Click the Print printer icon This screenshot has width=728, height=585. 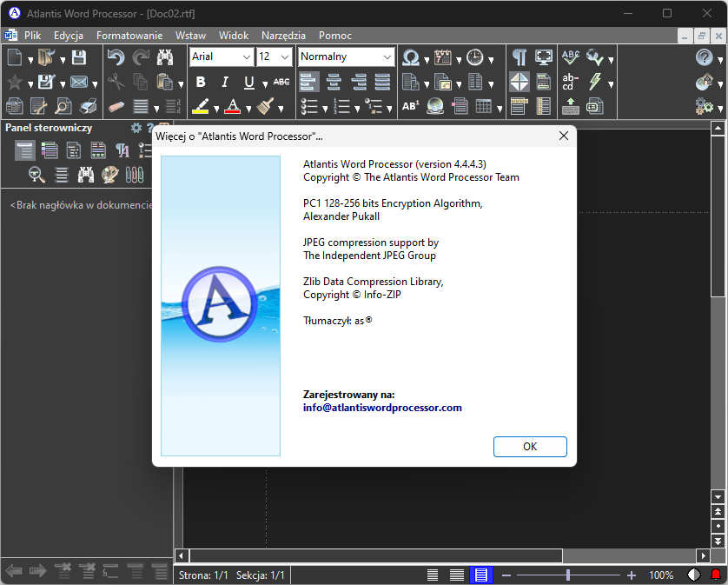[x=88, y=106]
